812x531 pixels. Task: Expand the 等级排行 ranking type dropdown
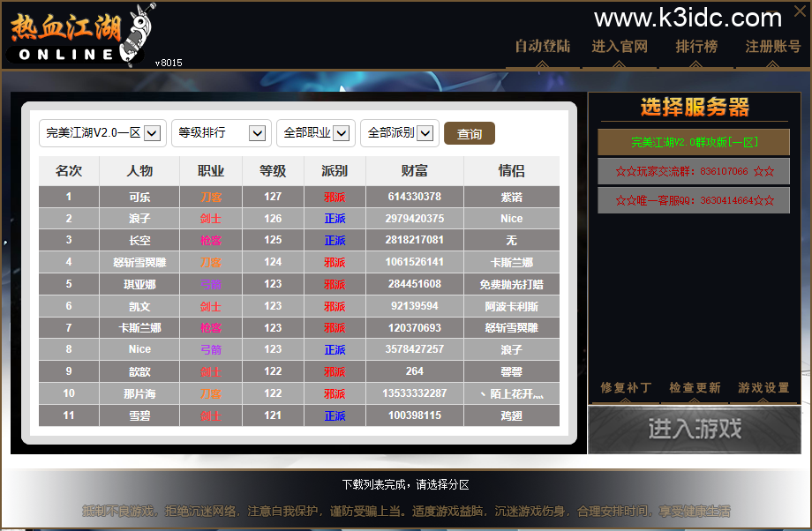pyautogui.click(x=221, y=133)
